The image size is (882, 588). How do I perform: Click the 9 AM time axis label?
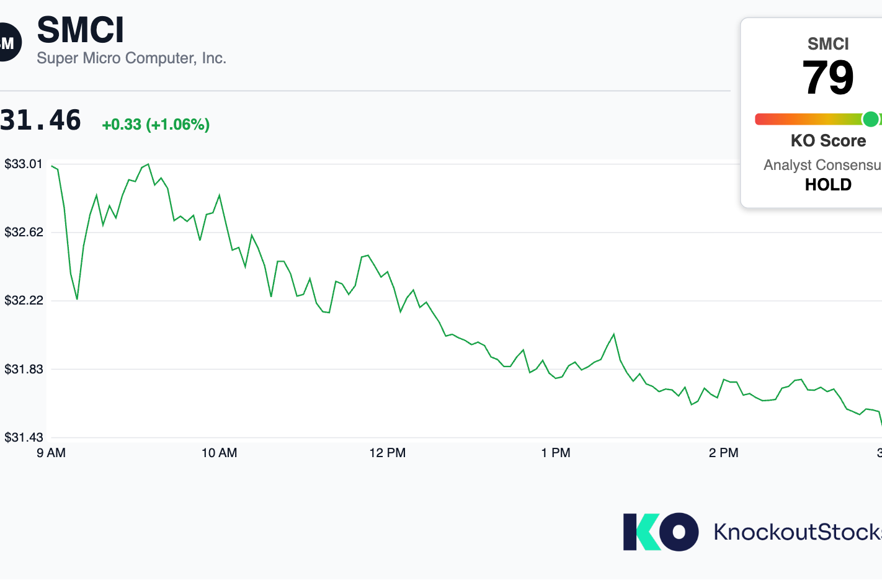(51, 453)
